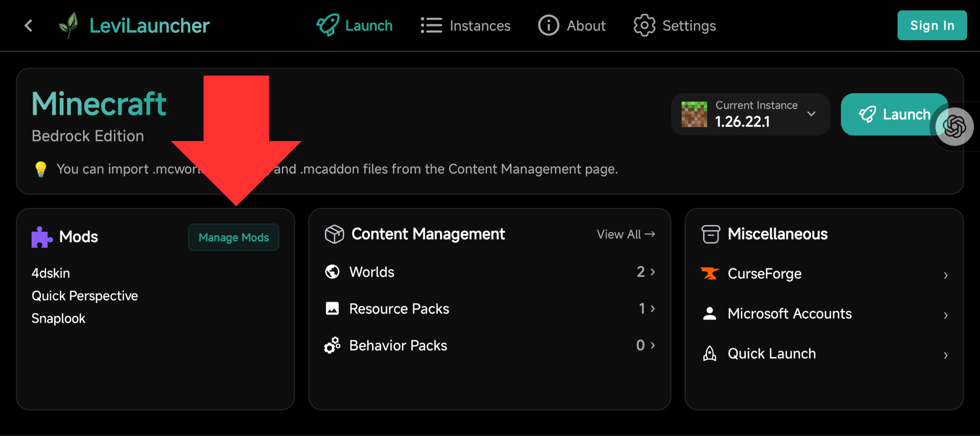Open Behavior Packs via its right chevron
The image size is (980, 436).
click(x=653, y=345)
